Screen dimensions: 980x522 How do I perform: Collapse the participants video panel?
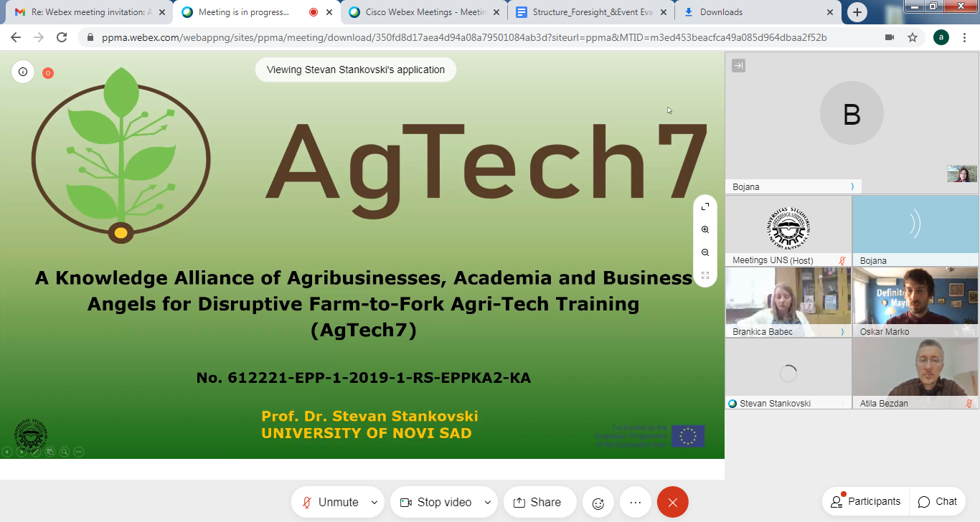tap(738, 66)
